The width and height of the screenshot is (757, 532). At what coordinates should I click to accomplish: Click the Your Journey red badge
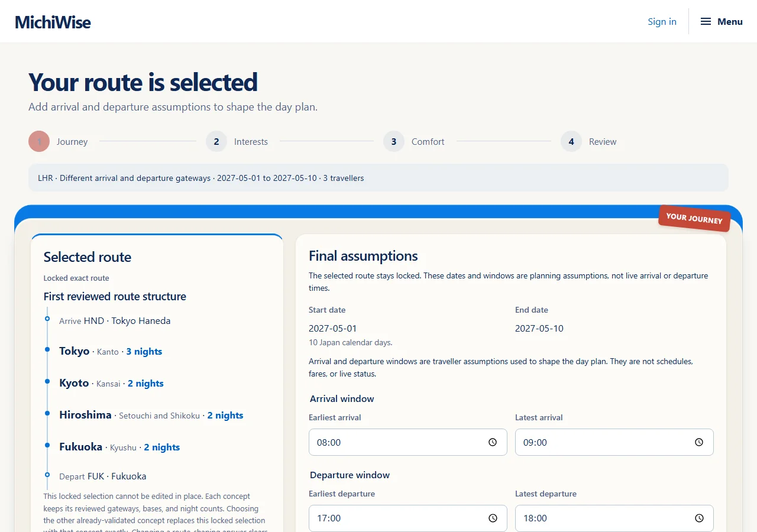click(694, 218)
